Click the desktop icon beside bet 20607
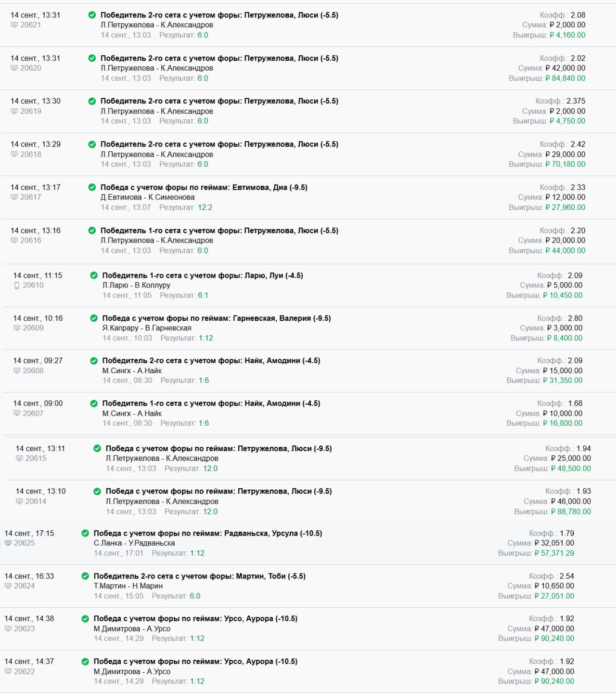616x693 pixels. click(x=17, y=413)
